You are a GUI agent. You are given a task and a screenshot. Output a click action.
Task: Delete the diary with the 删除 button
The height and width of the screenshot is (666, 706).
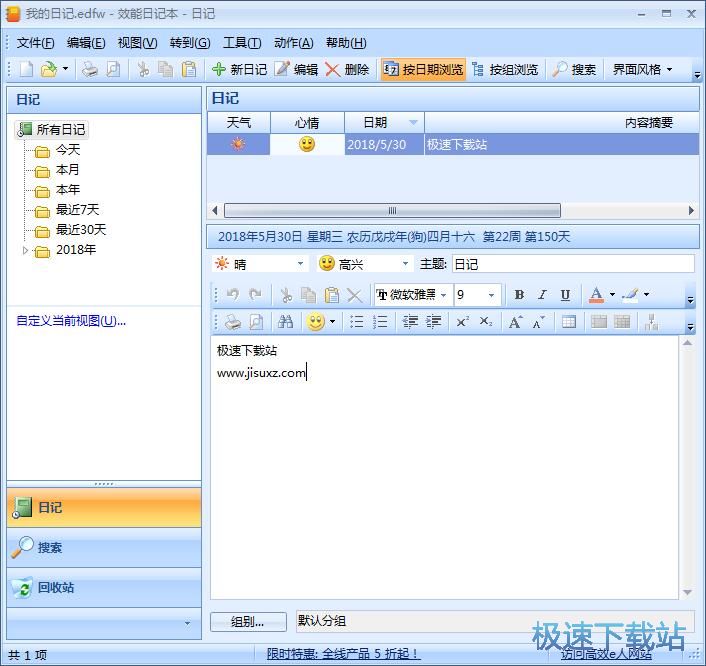tap(347, 69)
